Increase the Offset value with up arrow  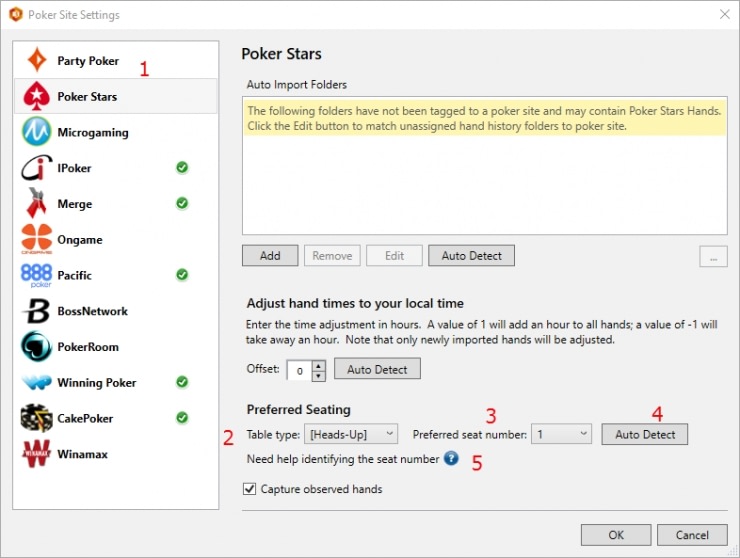tap(319, 366)
